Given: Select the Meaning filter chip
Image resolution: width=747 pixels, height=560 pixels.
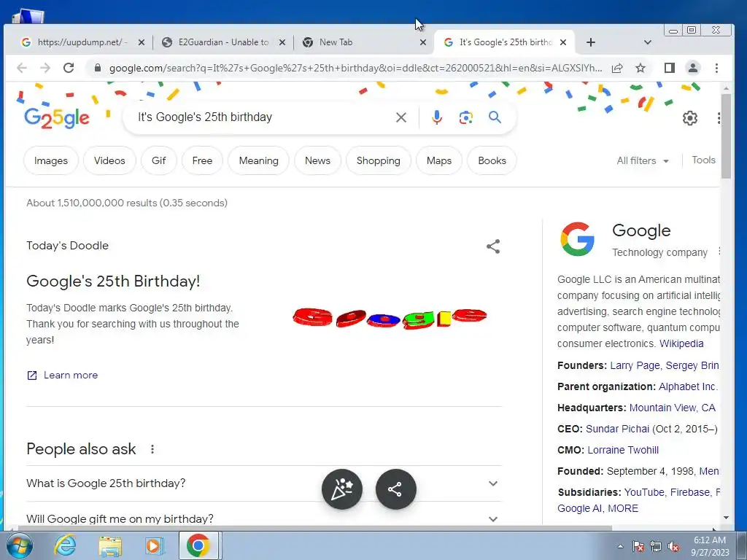Looking at the screenshot, I should [x=259, y=160].
